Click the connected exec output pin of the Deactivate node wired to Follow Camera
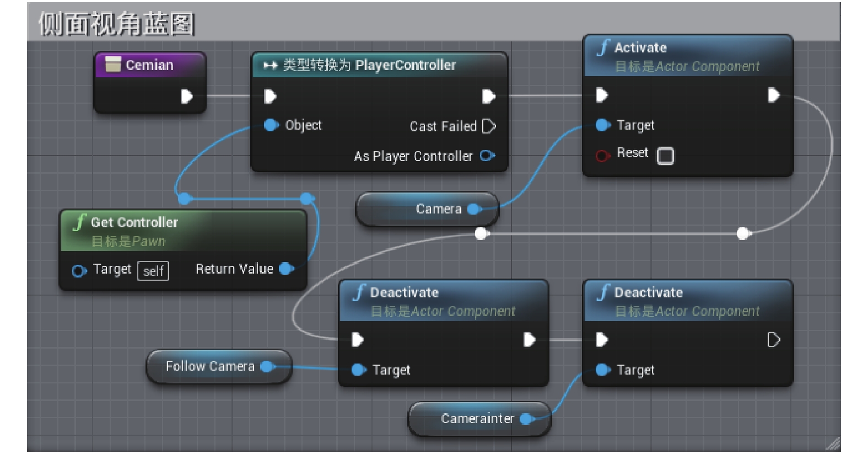868x454 pixels. [530, 339]
